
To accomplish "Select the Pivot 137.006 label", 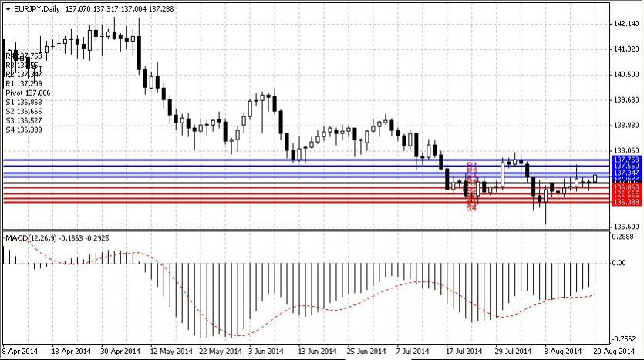I will 27,92.
